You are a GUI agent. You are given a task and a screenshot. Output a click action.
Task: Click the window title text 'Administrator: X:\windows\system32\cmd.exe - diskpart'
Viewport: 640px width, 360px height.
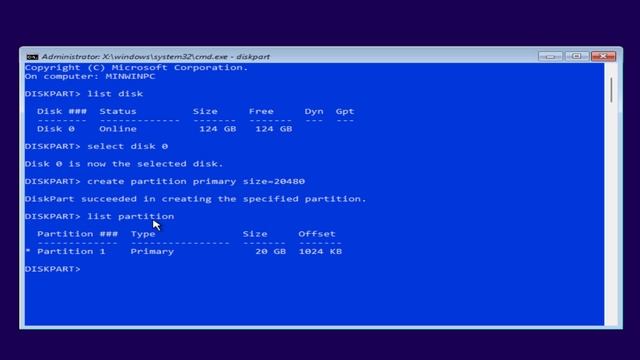(x=156, y=57)
